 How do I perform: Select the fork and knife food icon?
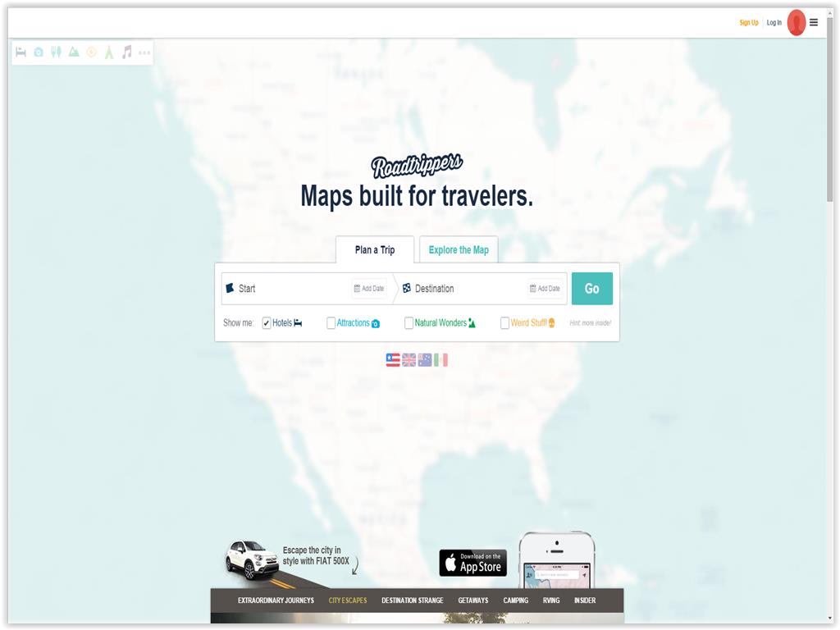click(x=57, y=52)
